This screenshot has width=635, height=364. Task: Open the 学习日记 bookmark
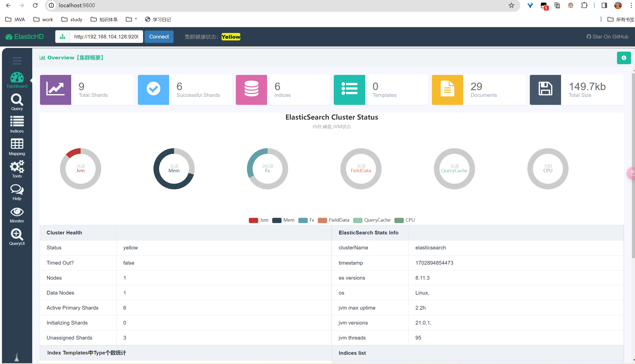(158, 19)
